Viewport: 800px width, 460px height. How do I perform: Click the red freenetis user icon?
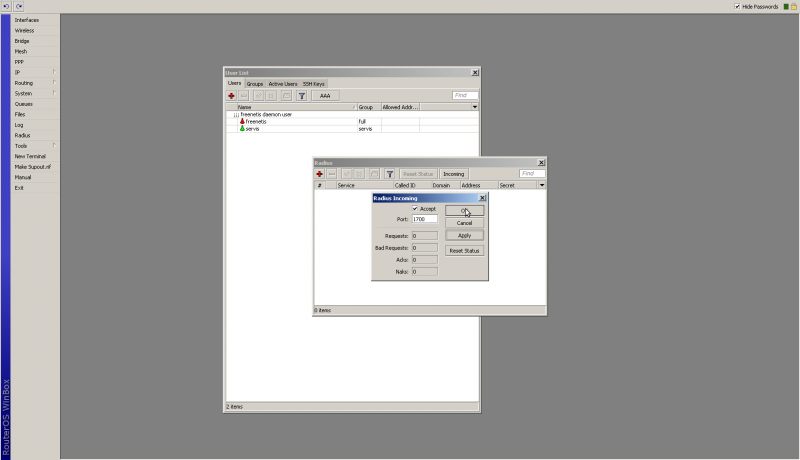coord(242,121)
